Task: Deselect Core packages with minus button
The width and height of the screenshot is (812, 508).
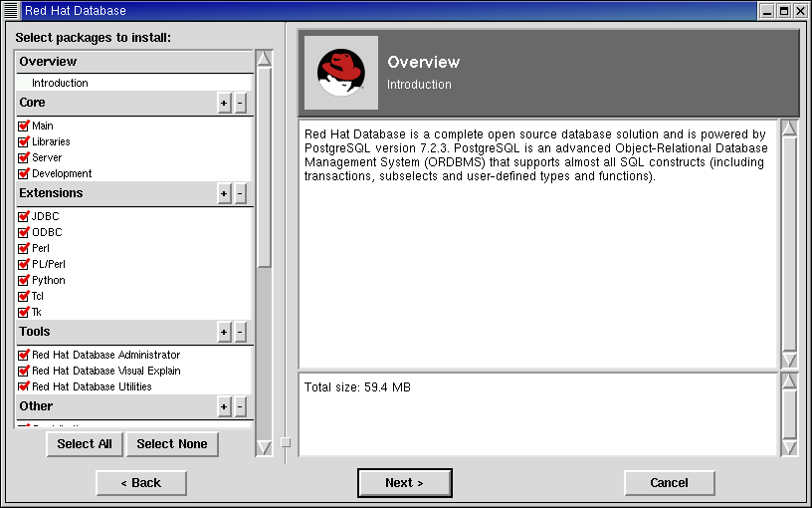Action: coord(240,104)
